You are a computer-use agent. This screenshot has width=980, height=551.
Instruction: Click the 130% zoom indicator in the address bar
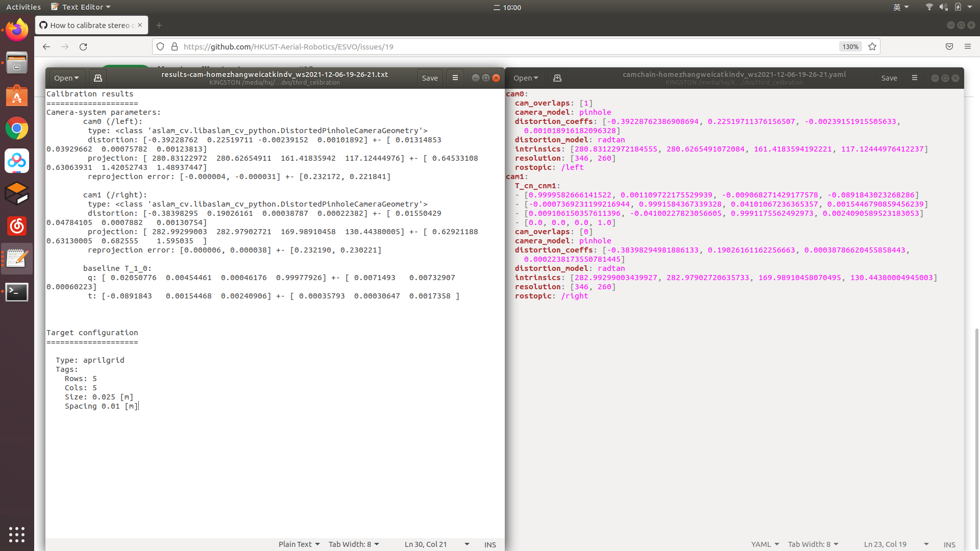tap(850, 46)
